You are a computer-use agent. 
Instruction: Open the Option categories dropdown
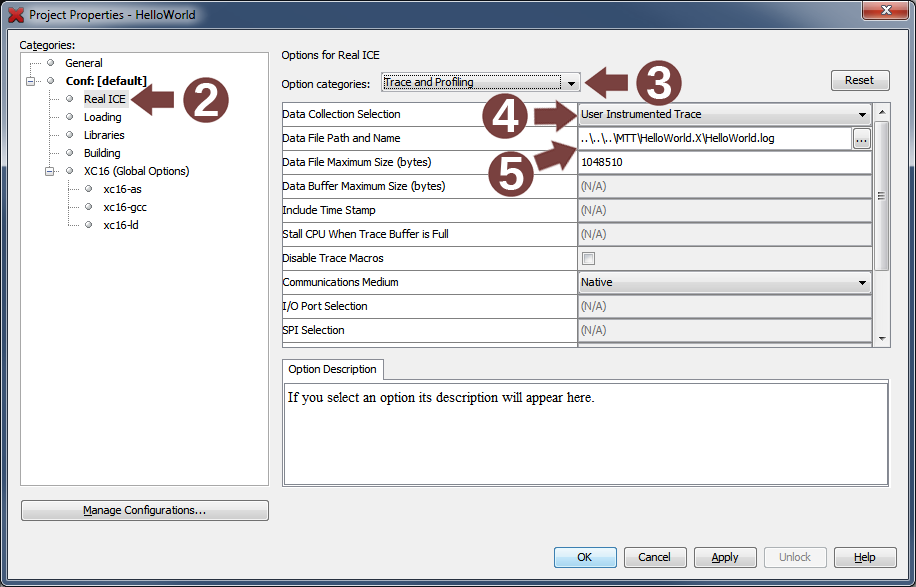(x=570, y=83)
